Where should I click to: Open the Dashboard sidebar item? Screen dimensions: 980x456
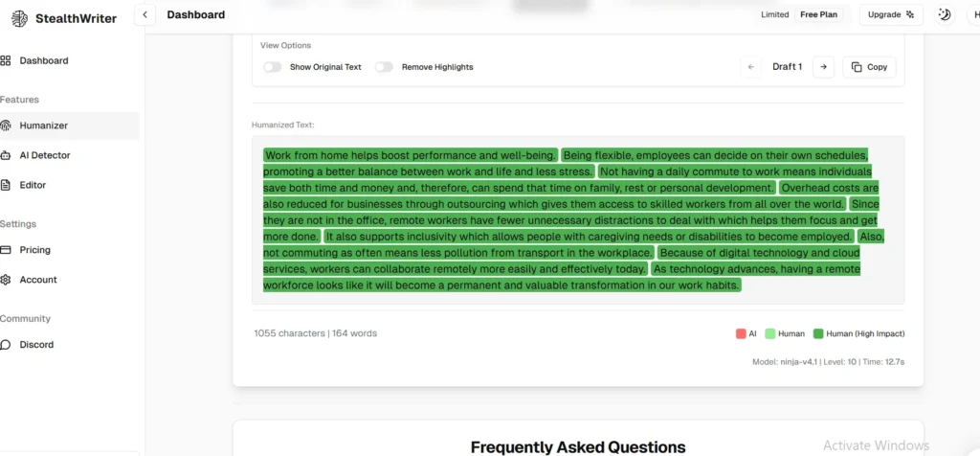43,60
